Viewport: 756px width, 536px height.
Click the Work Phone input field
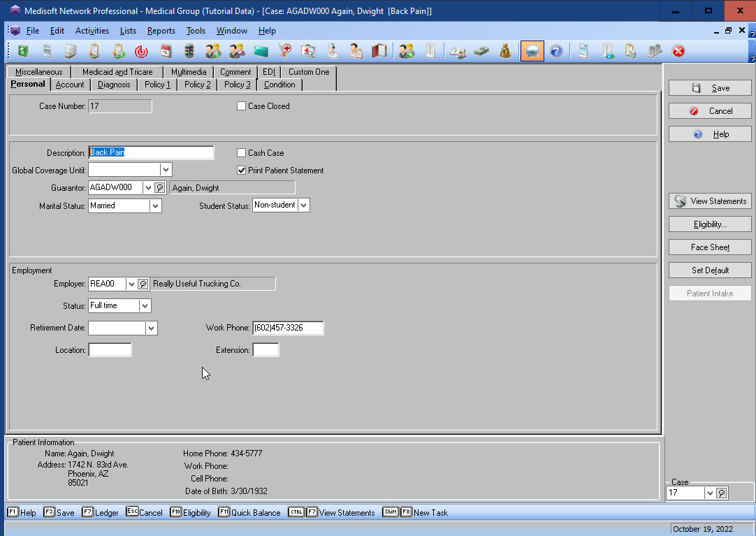(288, 328)
